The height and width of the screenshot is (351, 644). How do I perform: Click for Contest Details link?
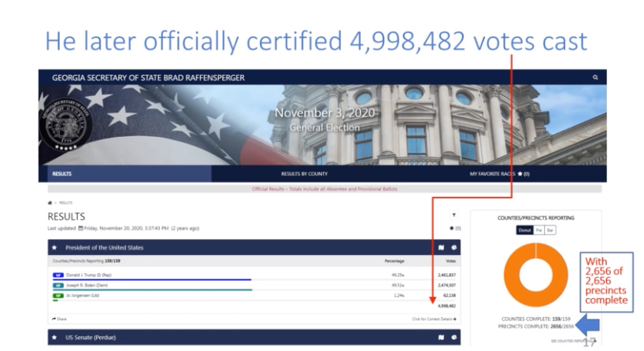(434, 319)
